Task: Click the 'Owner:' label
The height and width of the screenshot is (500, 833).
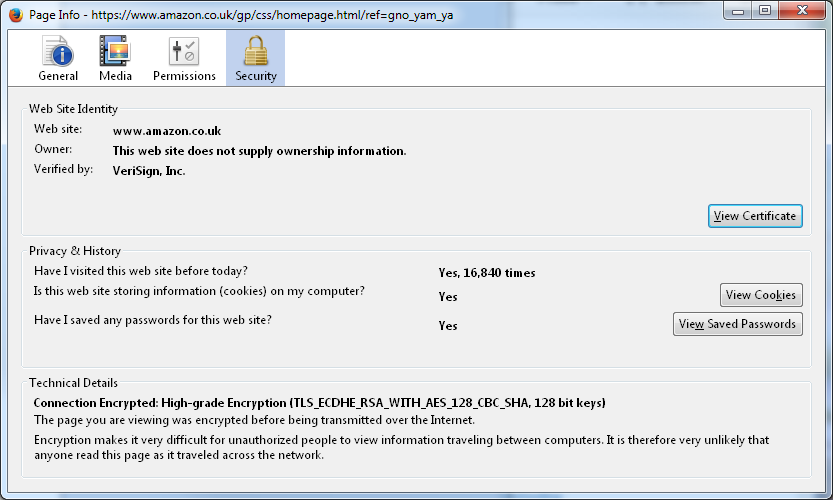Action: (x=53, y=149)
